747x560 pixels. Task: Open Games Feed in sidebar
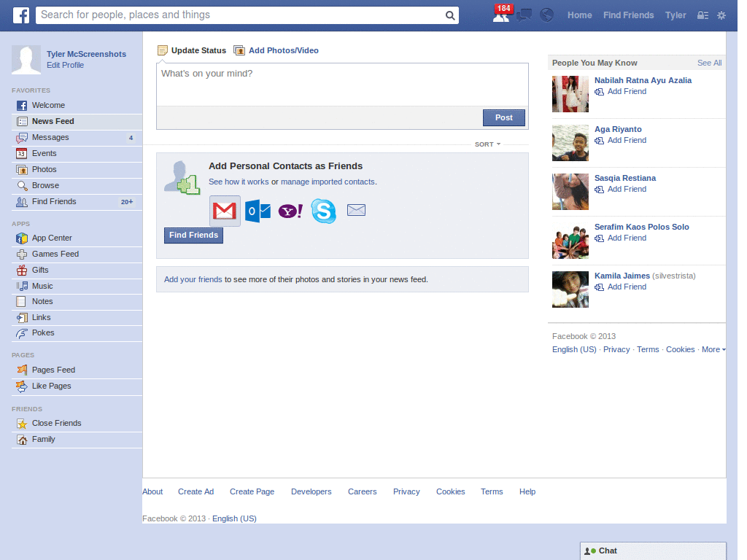(77, 254)
